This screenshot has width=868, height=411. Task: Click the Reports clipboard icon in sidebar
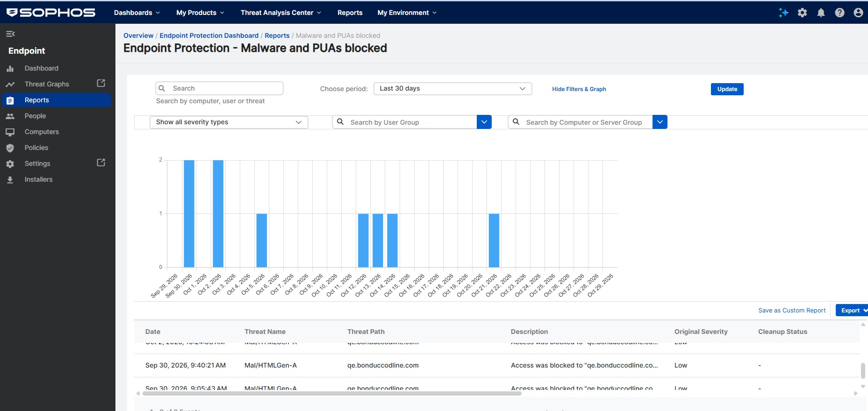tap(10, 100)
